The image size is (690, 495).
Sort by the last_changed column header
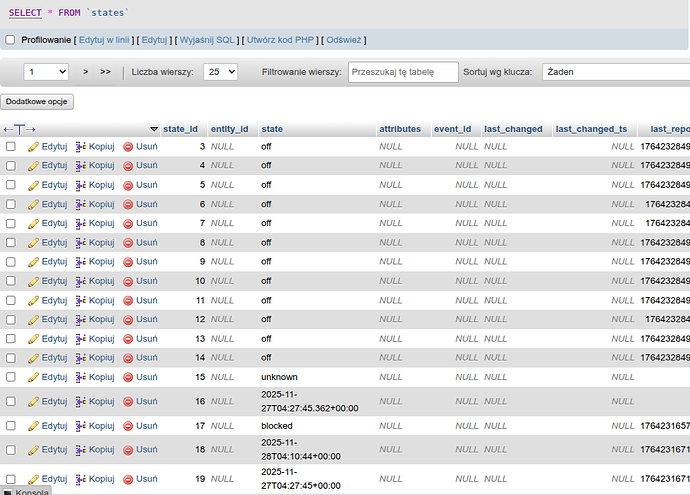click(x=513, y=129)
